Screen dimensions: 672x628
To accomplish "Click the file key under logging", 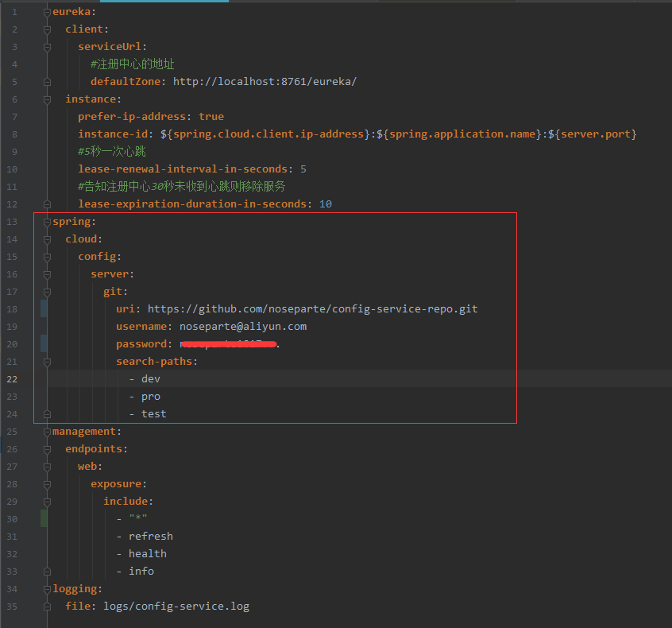I will coord(78,607).
